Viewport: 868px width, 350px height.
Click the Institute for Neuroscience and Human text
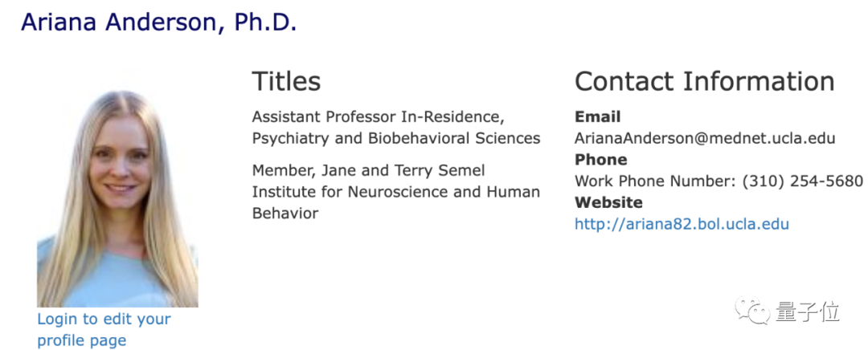[x=395, y=192]
